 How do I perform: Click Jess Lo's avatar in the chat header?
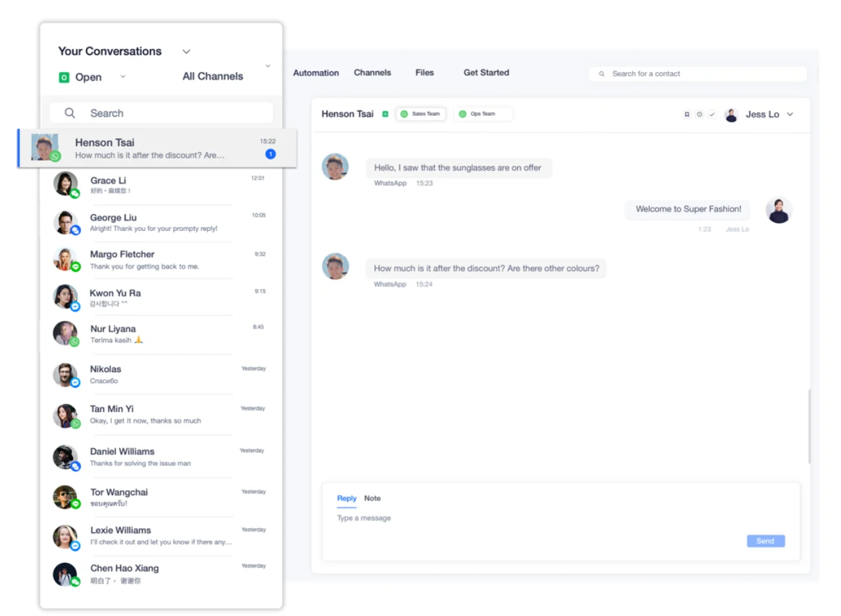[x=731, y=114]
